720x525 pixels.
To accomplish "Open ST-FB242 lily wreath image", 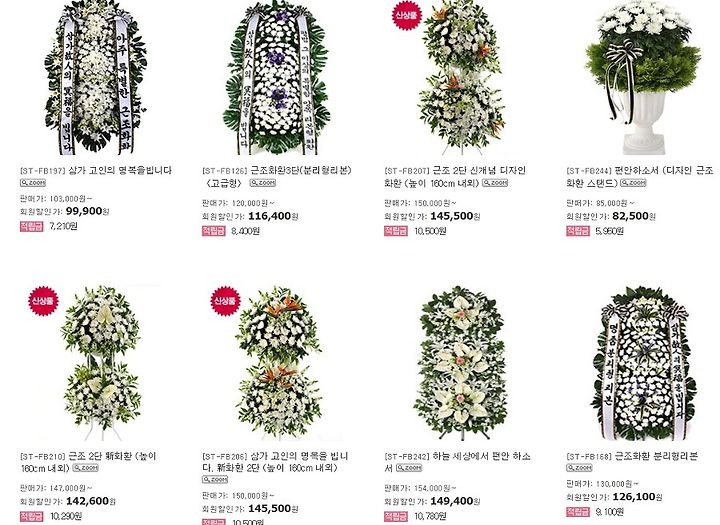I will (x=461, y=363).
